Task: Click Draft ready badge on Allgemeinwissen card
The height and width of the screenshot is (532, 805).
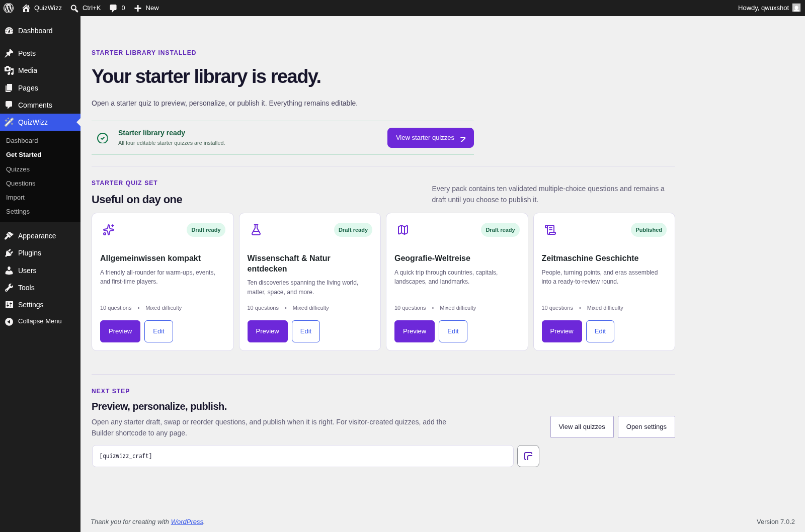Action: pos(206,230)
